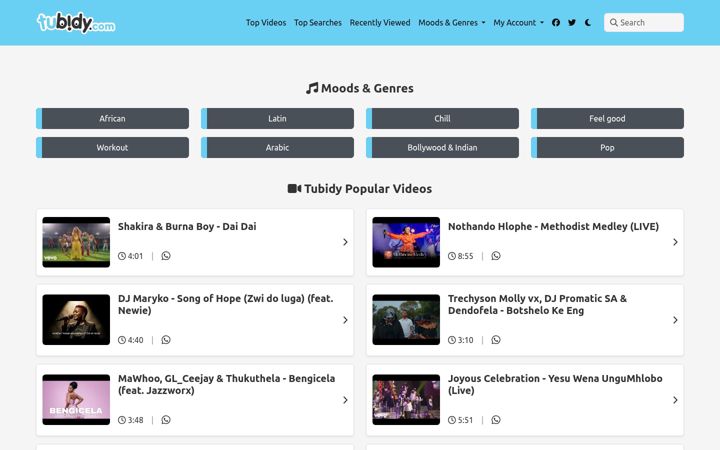Open the Bengicela pink thumbnail
Viewport: 720px width, 450px height.
[x=76, y=399]
